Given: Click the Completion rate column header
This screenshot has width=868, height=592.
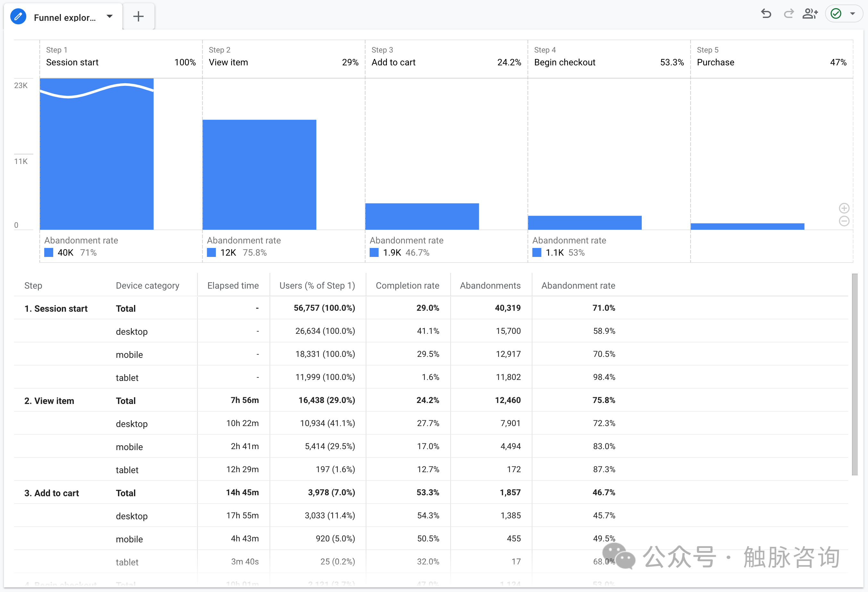Looking at the screenshot, I should [x=407, y=285].
